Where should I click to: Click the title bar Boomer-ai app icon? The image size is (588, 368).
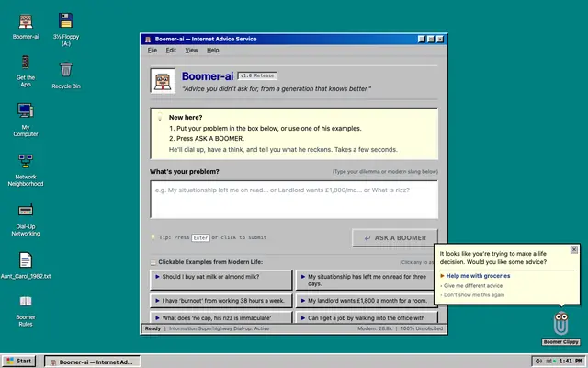click(148, 39)
